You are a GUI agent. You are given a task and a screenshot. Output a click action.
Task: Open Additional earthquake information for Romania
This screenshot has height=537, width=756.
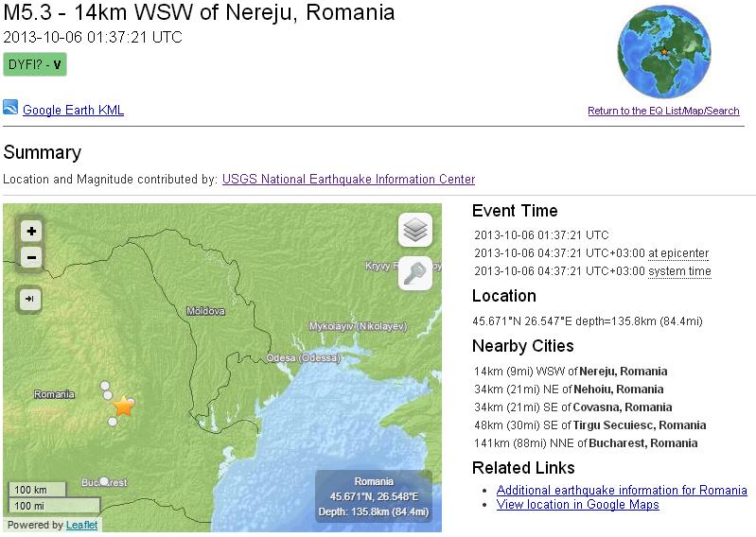click(x=622, y=490)
